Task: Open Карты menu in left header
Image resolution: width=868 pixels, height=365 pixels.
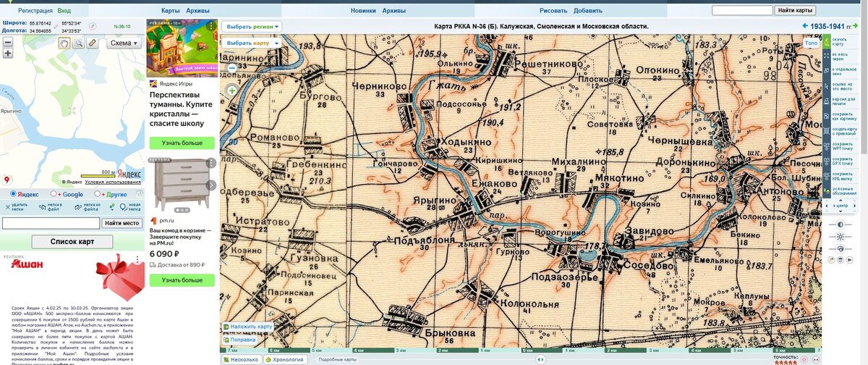Action: (171, 11)
